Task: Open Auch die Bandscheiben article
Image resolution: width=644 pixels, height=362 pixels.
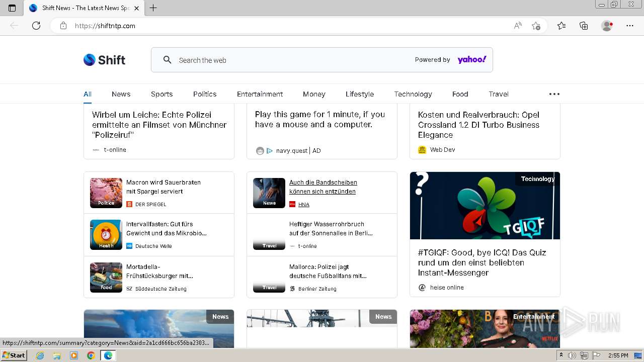Action: tap(323, 187)
